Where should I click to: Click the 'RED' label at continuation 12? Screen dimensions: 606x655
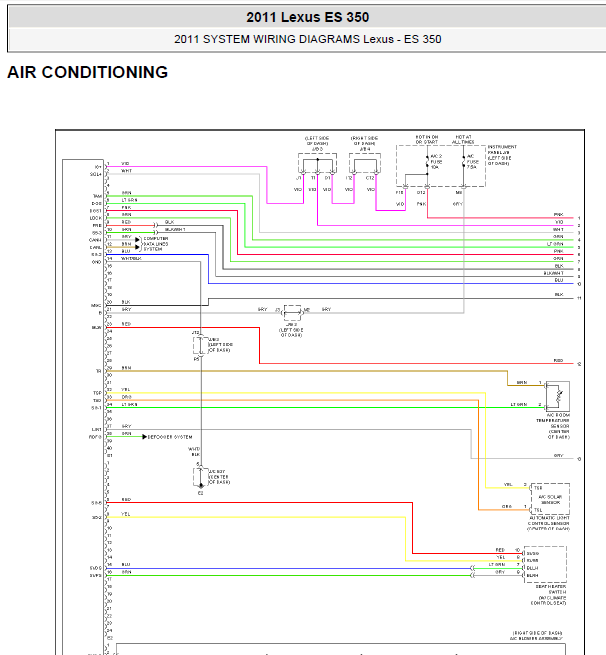point(558,361)
